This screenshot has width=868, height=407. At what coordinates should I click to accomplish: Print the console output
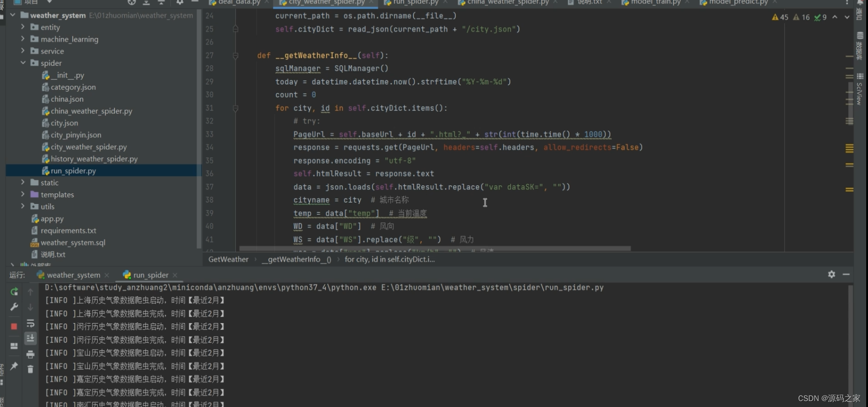tap(30, 354)
